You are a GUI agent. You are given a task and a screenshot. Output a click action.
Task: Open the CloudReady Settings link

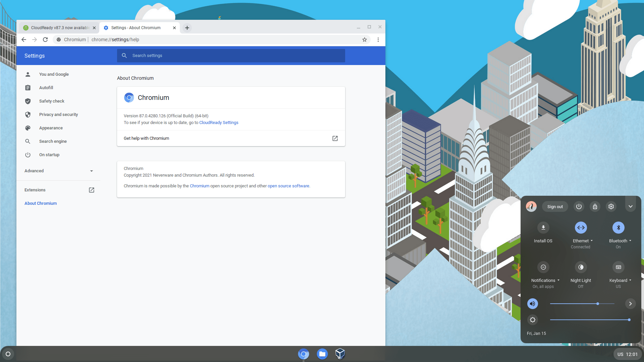[x=219, y=123]
